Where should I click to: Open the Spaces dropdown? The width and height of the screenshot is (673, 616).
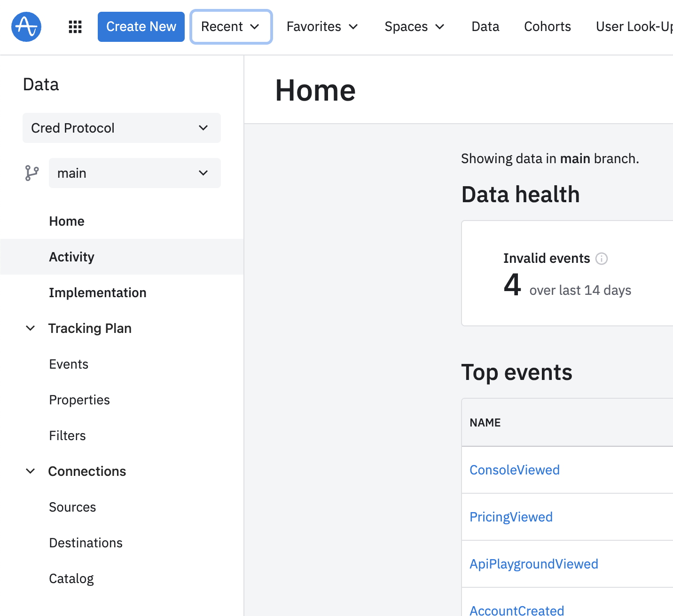tap(415, 27)
